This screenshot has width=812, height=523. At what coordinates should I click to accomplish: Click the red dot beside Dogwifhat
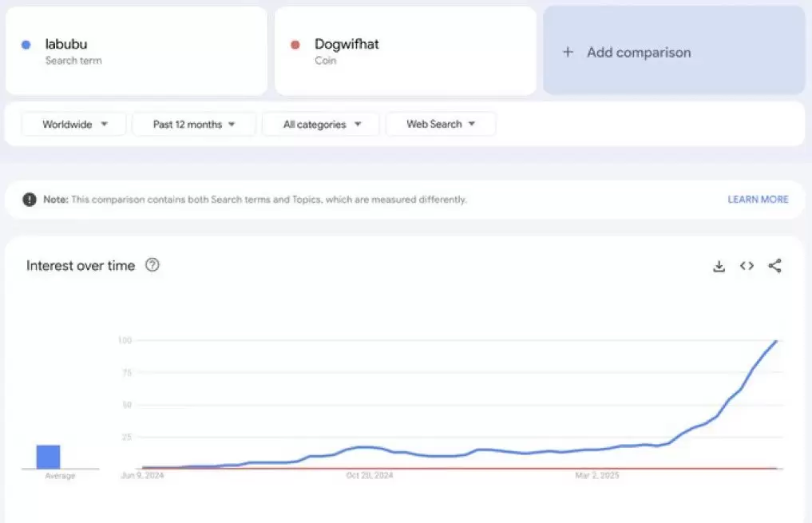click(295, 45)
